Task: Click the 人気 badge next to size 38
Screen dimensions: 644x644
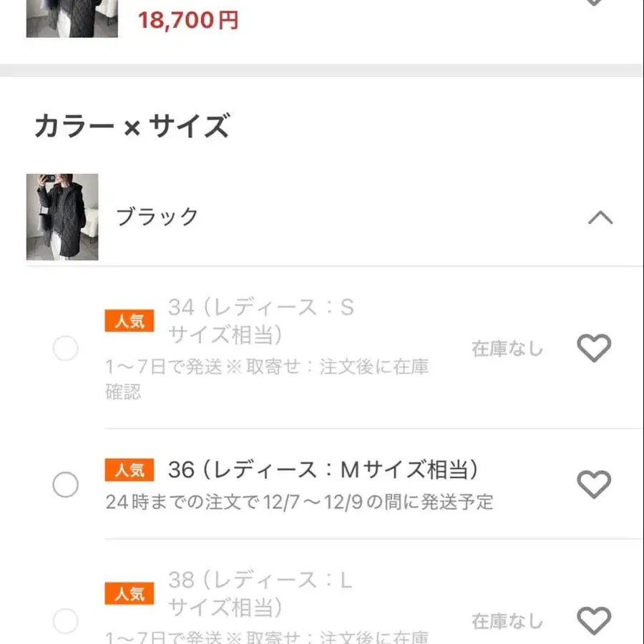Action: (130, 594)
